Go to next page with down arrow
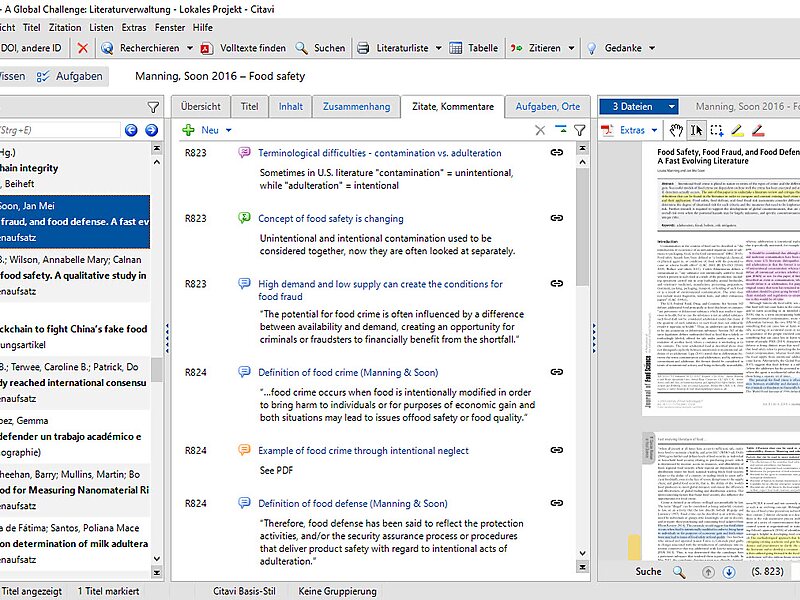 click(729, 572)
